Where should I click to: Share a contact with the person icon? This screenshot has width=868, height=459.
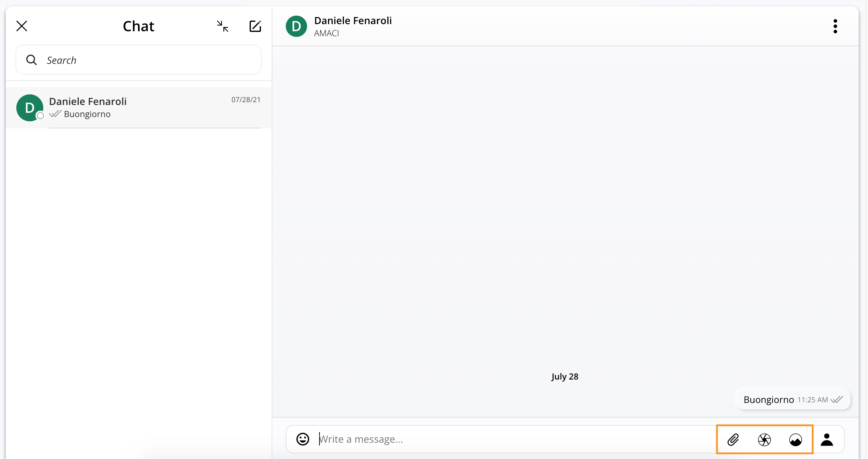pos(827,439)
